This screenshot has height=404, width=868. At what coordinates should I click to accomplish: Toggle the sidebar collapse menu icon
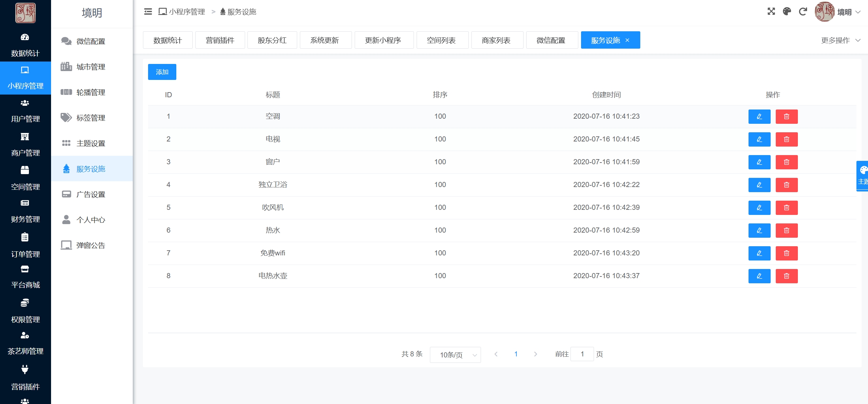(148, 12)
